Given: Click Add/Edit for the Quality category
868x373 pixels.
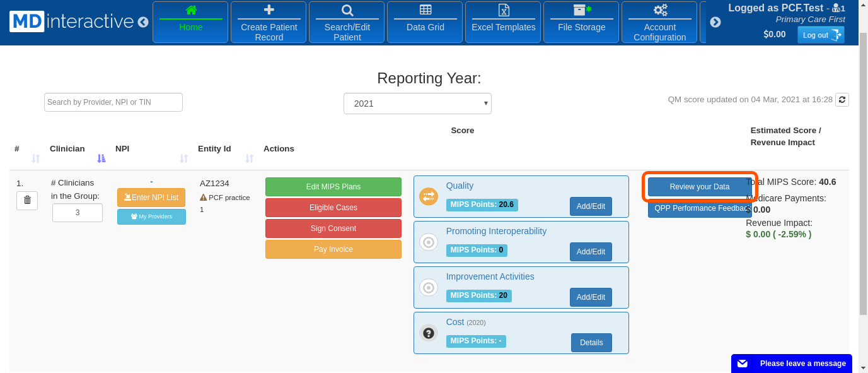Looking at the screenshot, I should pos(591,206).
